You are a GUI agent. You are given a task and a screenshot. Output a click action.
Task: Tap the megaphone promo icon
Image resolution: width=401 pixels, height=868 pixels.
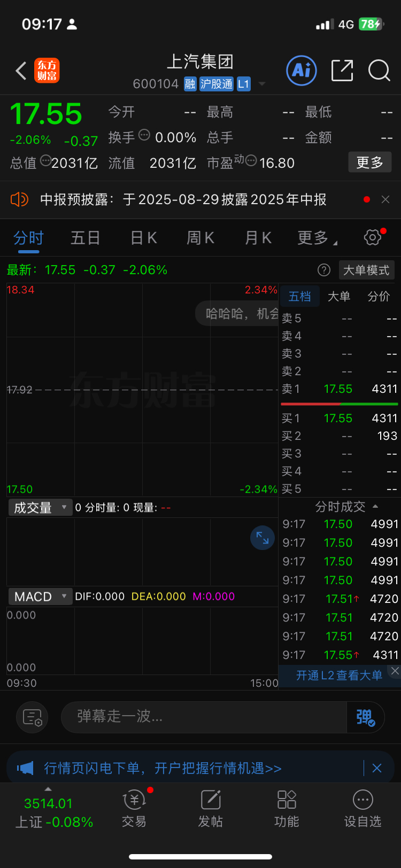(25, 768)
